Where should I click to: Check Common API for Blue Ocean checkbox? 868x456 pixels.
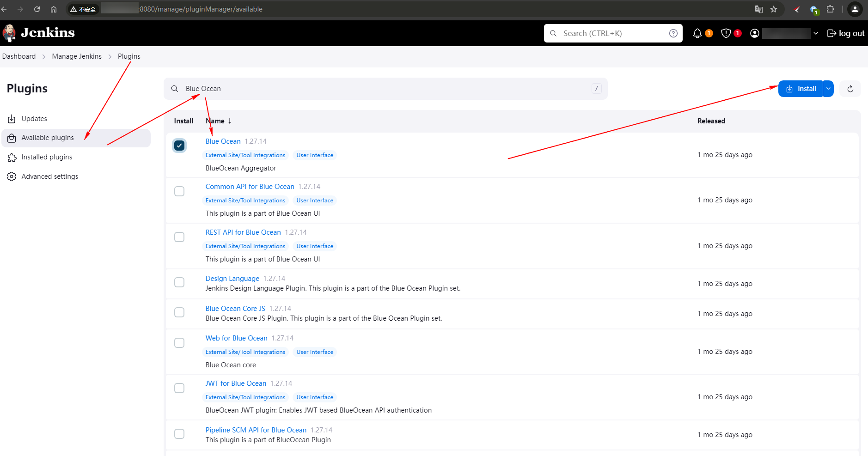179,191
